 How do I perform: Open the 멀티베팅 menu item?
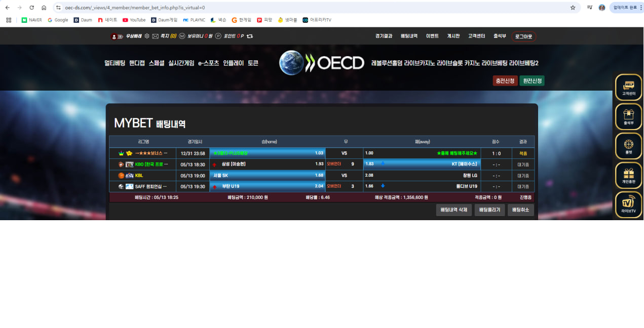(x=115, y=63)
